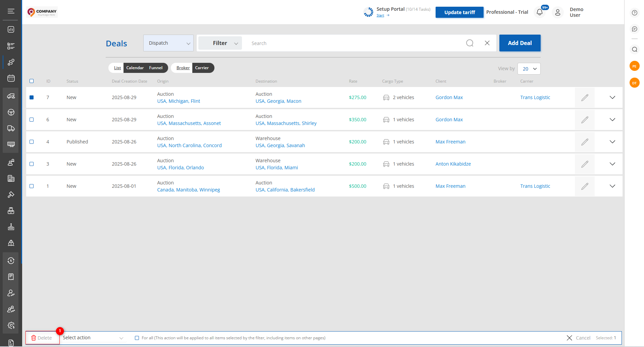Switch to the Carrier tab
This screenshot has width=644, height=347.
(x=202, y=68)
